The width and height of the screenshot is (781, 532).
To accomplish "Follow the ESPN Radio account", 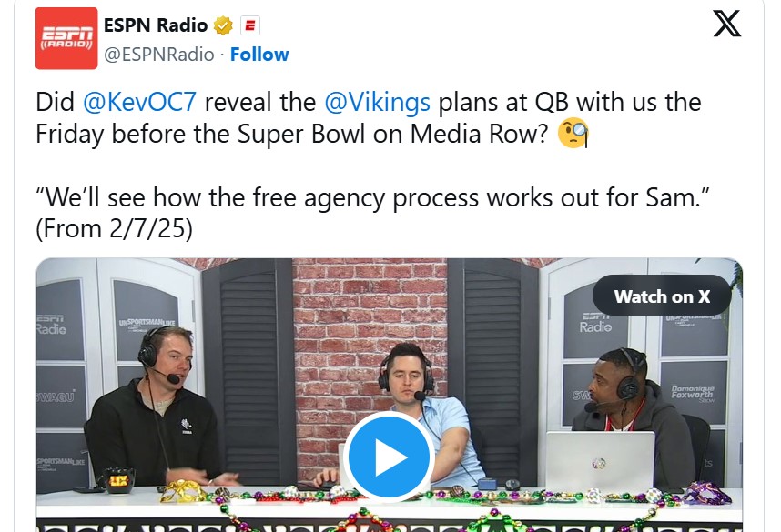I will click(259, 55).
